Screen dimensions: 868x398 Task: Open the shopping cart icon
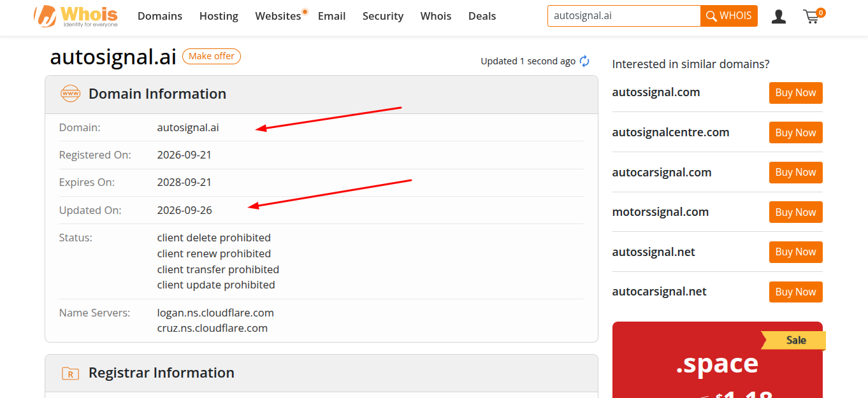coord(813,16)
